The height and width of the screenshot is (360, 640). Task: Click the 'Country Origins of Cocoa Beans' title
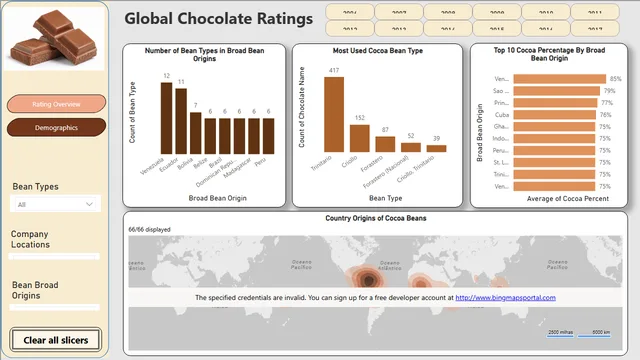coord(376,218)
